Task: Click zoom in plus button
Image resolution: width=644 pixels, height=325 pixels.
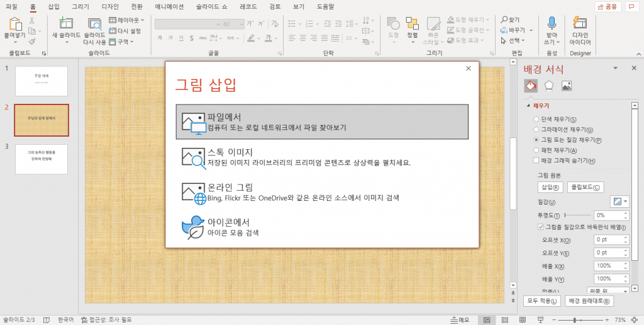Action: (x=607, y=320)
